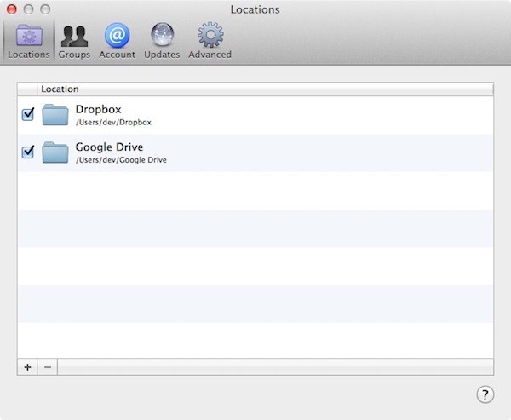This screenshot has width=511, height=420.
Task: Click the /Users/dev/Dropbox path text
Action: (113, 123)
